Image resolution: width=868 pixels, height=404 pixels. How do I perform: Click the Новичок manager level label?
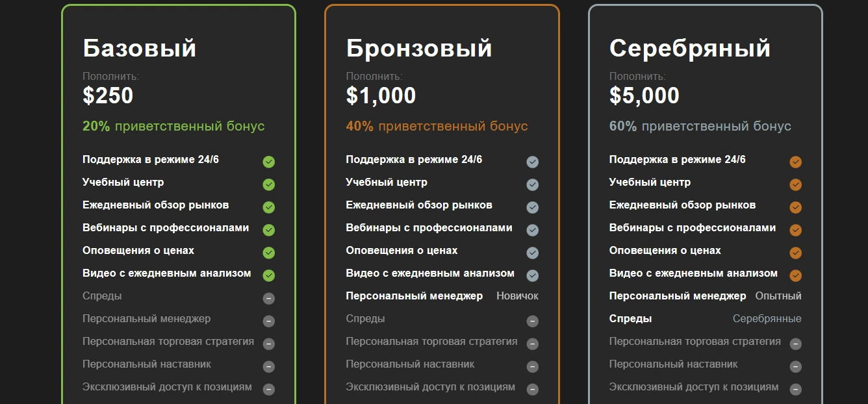click(518, 296)
